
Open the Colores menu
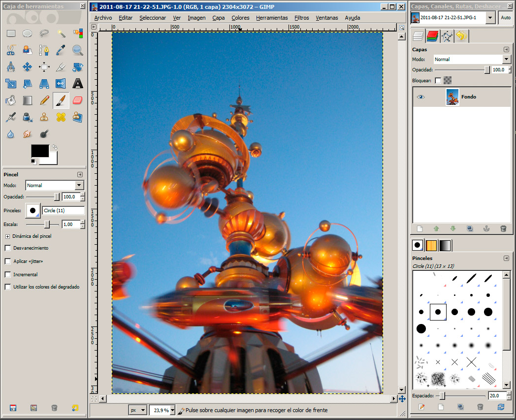coord(240,18)
